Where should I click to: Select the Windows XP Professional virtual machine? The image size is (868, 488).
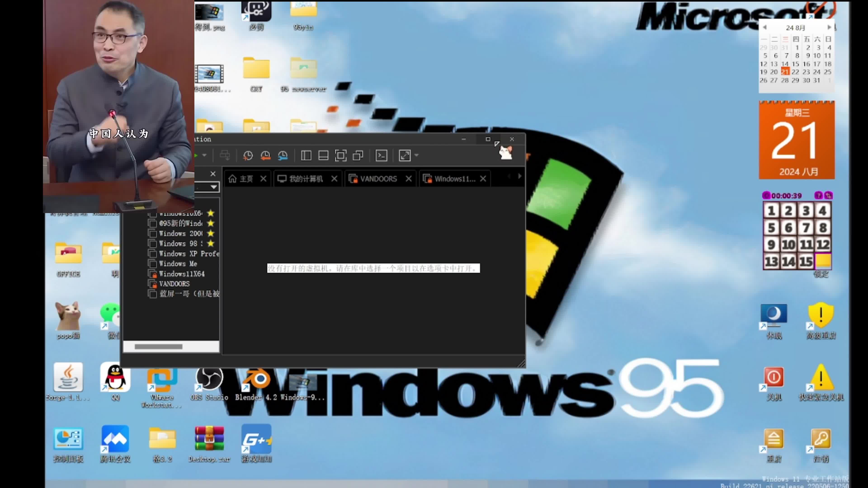187,253
